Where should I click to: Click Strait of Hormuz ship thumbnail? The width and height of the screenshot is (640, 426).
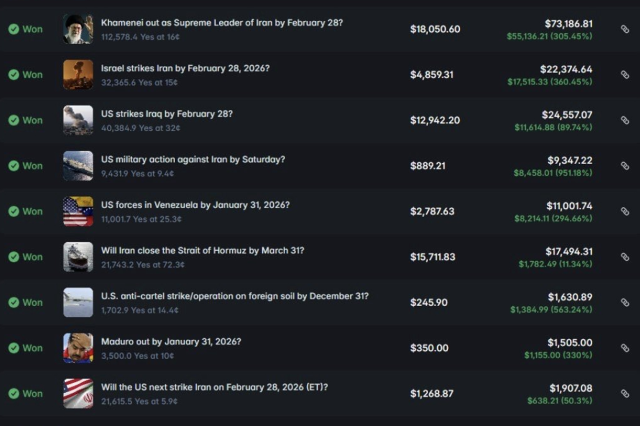[78, 257]
